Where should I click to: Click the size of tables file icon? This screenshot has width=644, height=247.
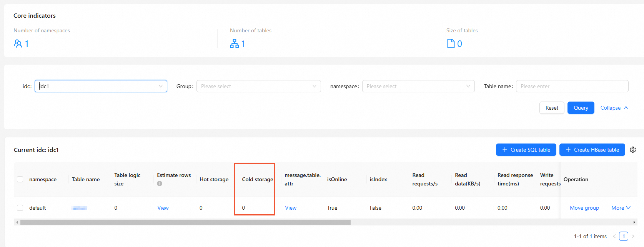[451, 43]
